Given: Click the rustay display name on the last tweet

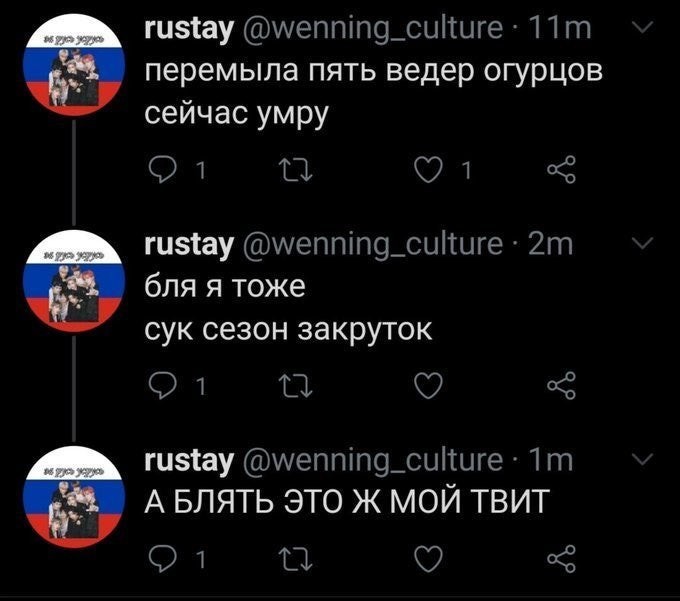Looking at the screenshot, I should coord(190,459).
